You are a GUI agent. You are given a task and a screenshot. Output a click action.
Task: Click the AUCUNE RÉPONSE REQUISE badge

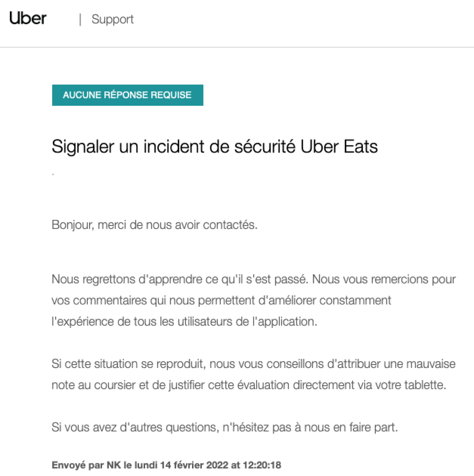pyautogui.click(x=127, y=95)
